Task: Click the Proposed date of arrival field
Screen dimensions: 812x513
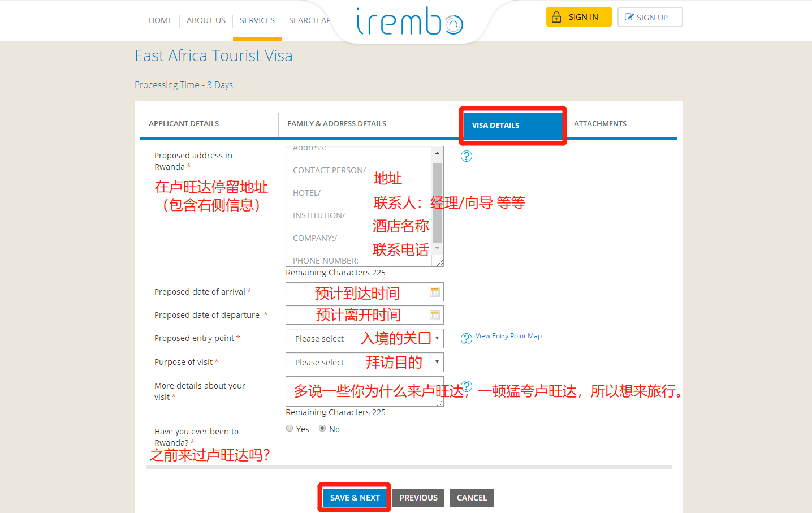Action: click(x=365, y=292)
